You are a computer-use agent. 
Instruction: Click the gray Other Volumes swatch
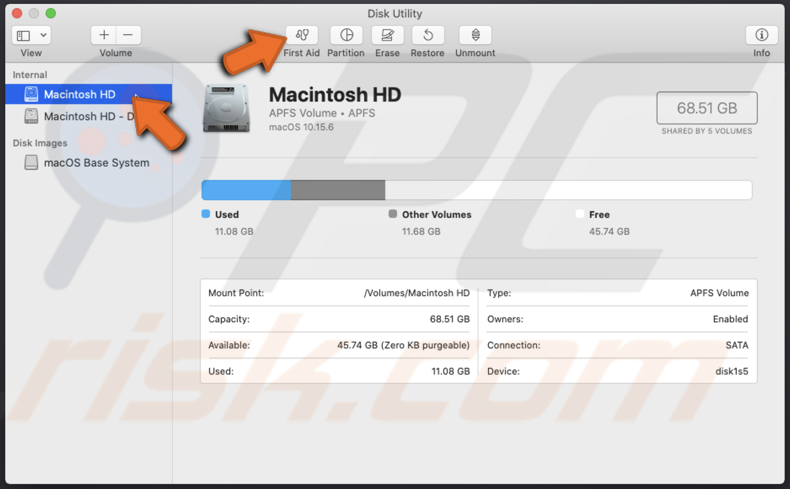pos(393,214)
